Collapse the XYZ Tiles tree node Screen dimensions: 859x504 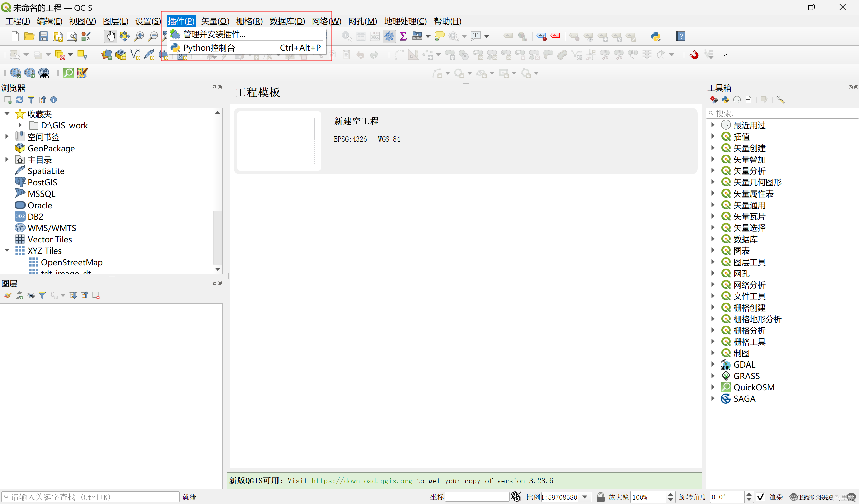pyautogui.click(x=7, y=250)
